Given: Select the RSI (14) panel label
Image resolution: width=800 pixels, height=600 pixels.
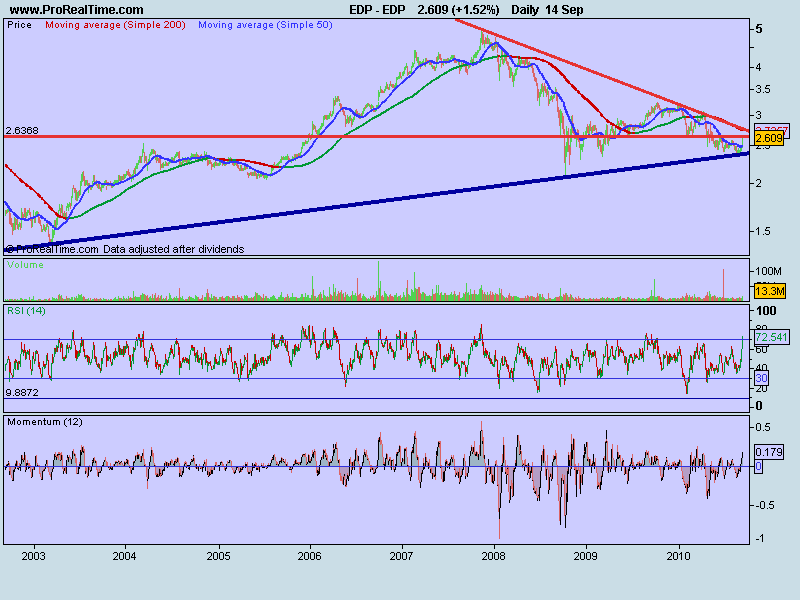Looking at the screenshot, I should click(x=26, y=310).
